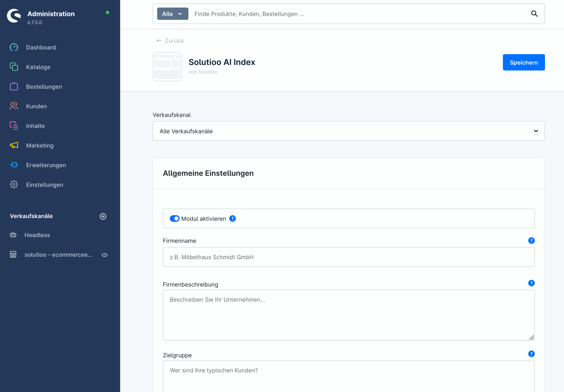Go to Bestellungen in sidebar

point(44,87)
